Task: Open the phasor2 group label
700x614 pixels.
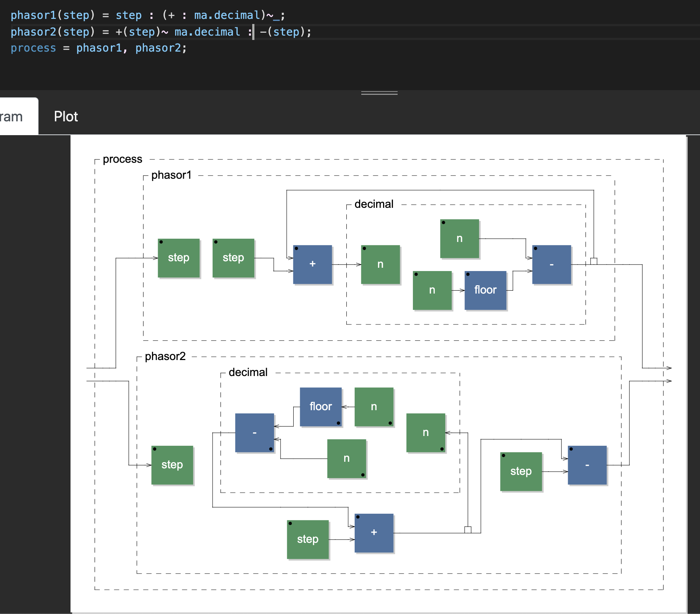Action: point(165,356)
